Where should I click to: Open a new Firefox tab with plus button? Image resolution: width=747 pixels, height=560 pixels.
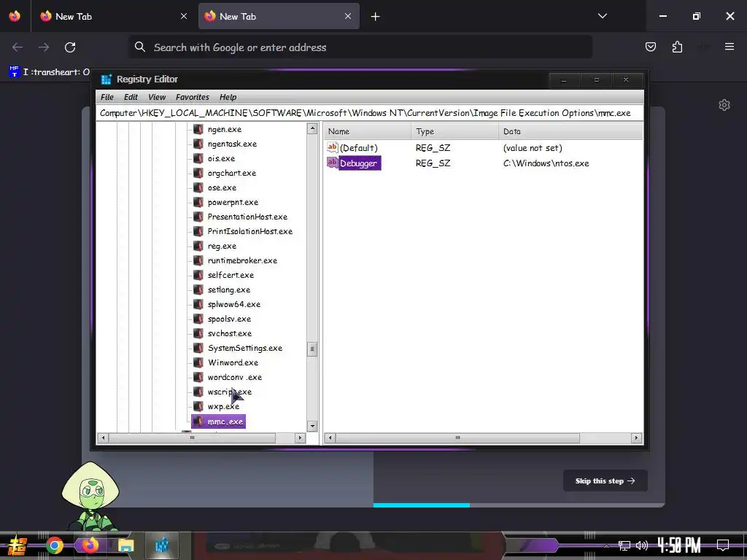[x=376, y=17]
